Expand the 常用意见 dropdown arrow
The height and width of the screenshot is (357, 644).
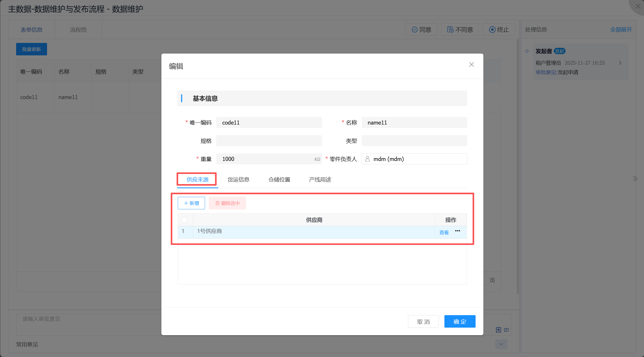[501, 344]
